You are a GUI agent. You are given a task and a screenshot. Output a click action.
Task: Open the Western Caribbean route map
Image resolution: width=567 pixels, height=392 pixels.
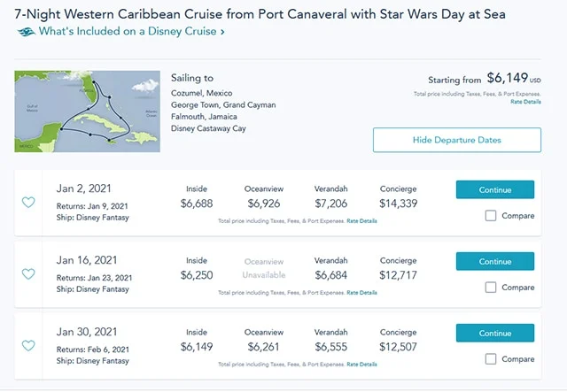[87, 111]
